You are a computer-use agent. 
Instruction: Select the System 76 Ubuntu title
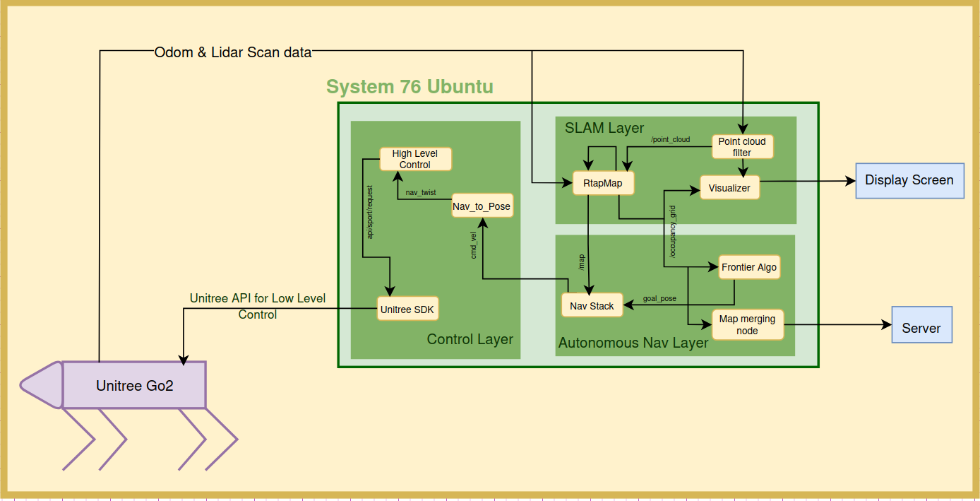tap(410, 87)
